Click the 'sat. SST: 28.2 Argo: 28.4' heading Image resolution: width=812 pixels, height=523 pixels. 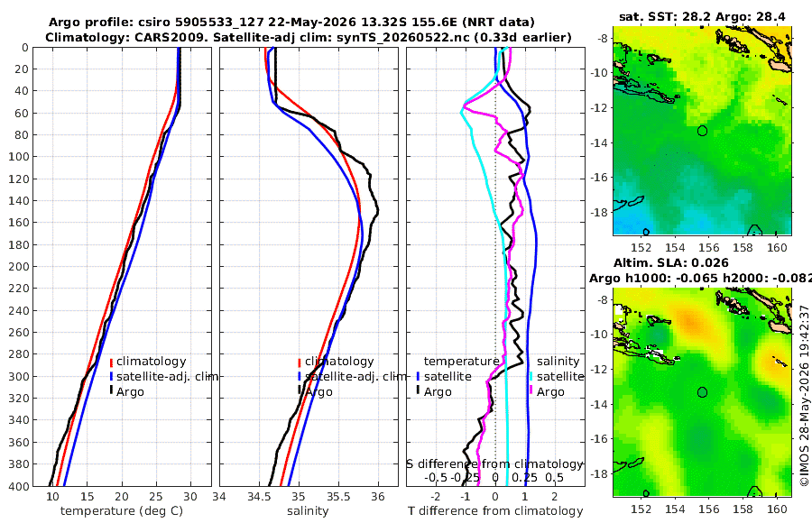(702, 16)
